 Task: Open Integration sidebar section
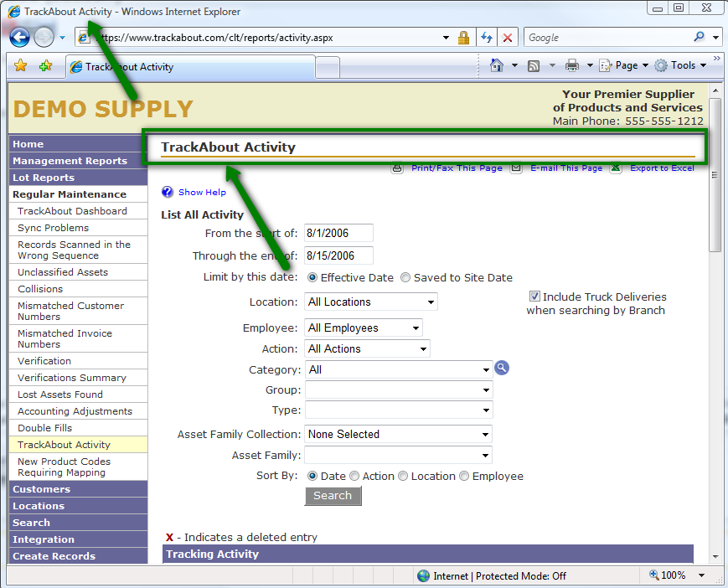click(x=78, y=539)
